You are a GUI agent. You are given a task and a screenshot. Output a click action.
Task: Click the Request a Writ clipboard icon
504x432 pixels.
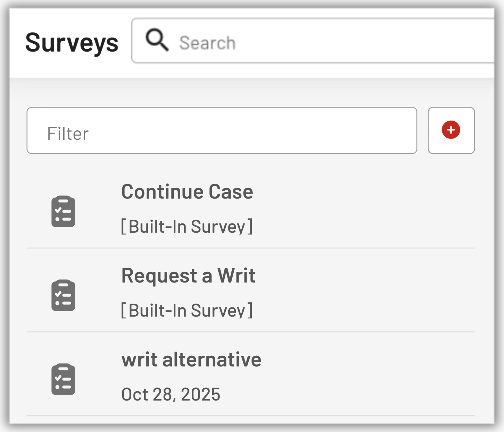pyautogui.click(x=63, y=295)
